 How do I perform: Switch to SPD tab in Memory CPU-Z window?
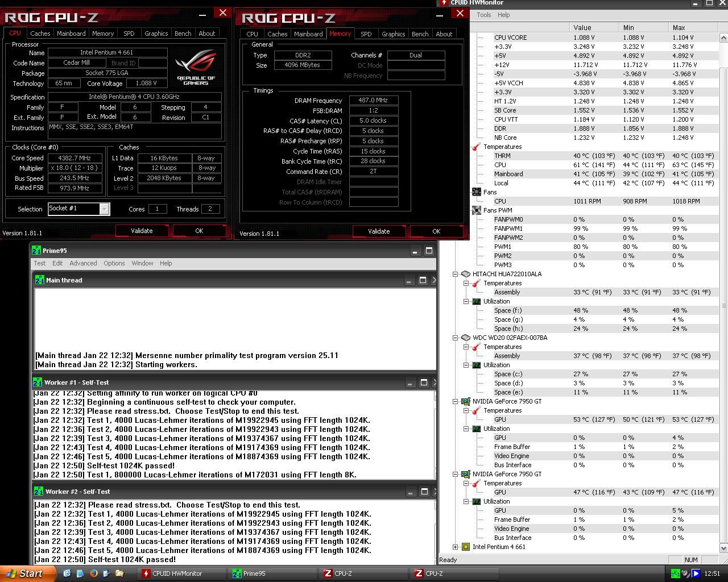coord(366,34)
